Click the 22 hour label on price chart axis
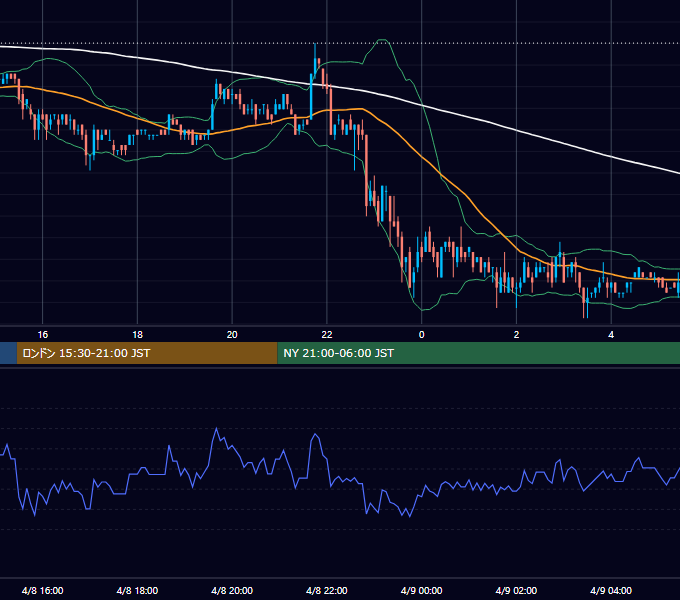This screenshot has height=600, width=680. click(327, 335)
